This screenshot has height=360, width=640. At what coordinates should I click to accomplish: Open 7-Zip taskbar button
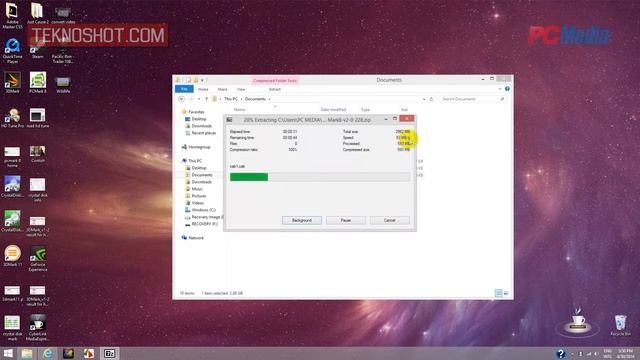click(x=109, y=353)
